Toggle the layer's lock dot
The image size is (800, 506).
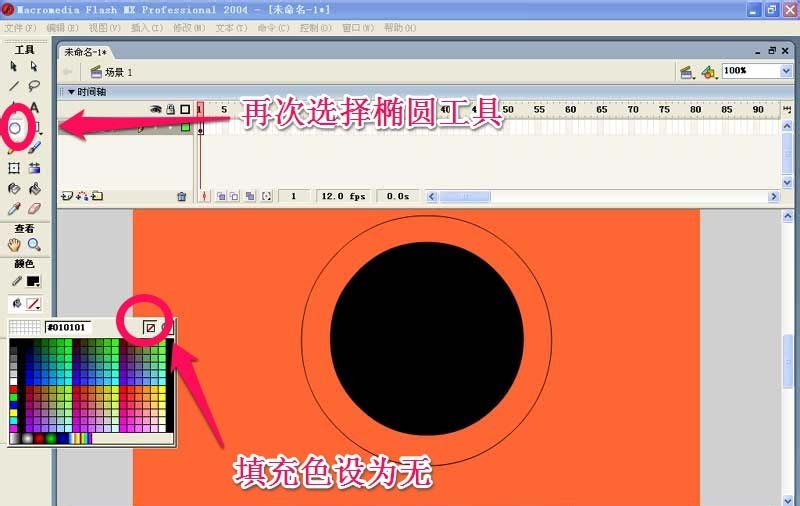pyautogui.click(x=171, y=128)
